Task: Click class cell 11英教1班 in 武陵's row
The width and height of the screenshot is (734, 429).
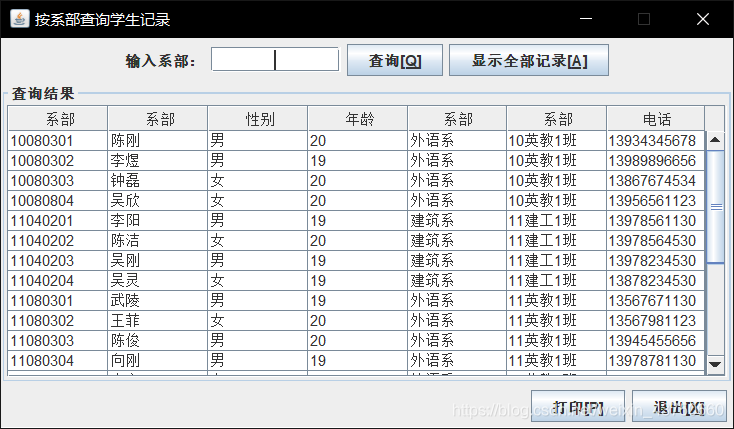Action: (557, 301)
